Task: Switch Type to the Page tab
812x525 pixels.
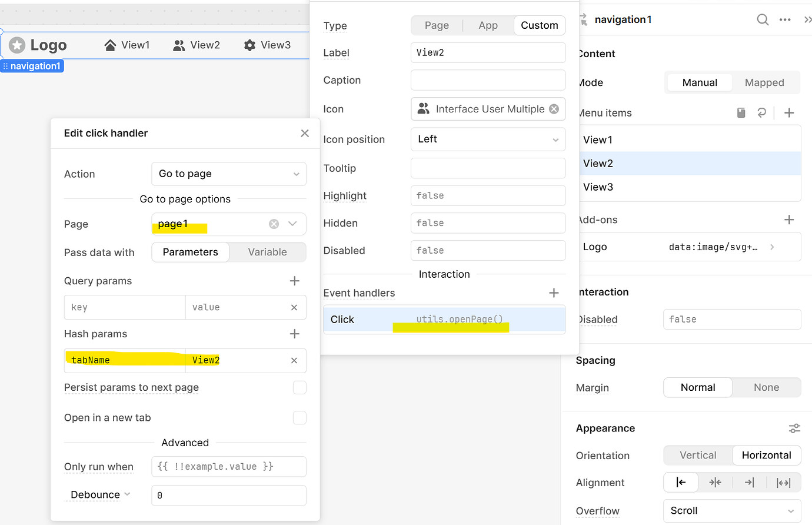Action: (437, 25)
